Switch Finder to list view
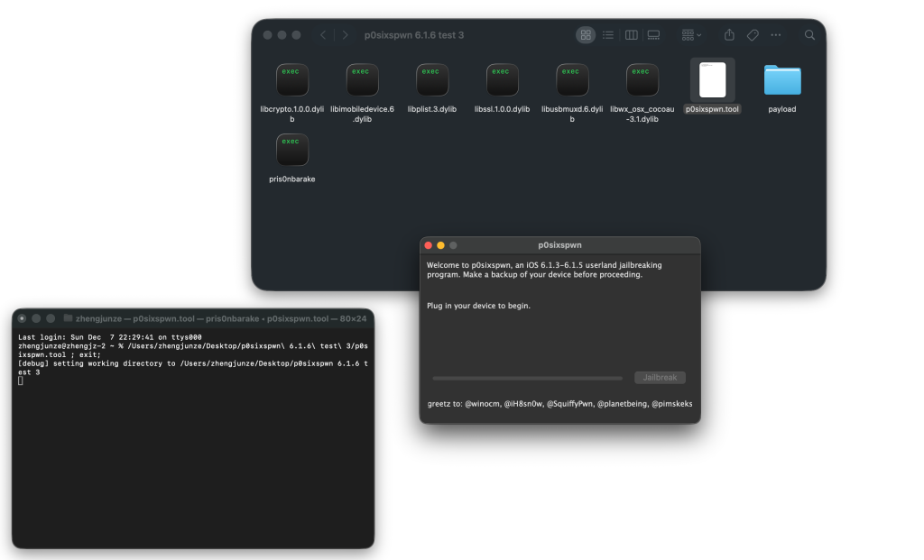 [x=608, y=35]
